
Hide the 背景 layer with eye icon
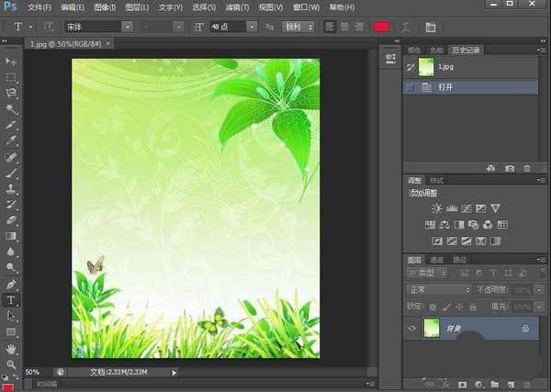point(411,328)
